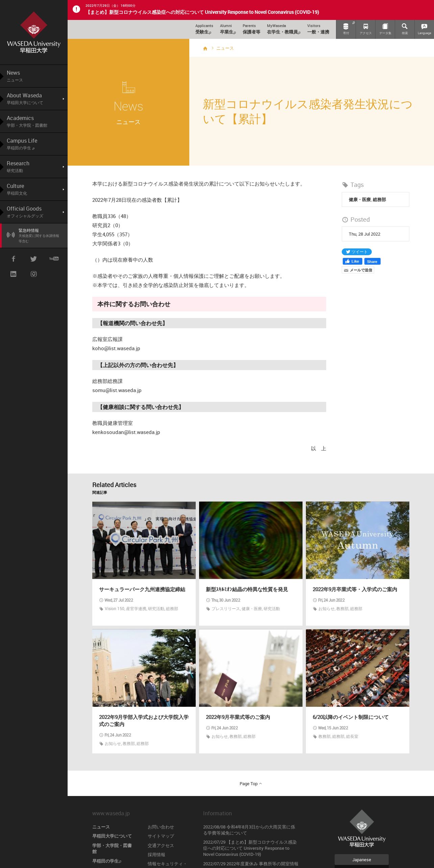
Task: Open the emergency information (緊急時情報) broadcast icon
Action: coord(11,235)
